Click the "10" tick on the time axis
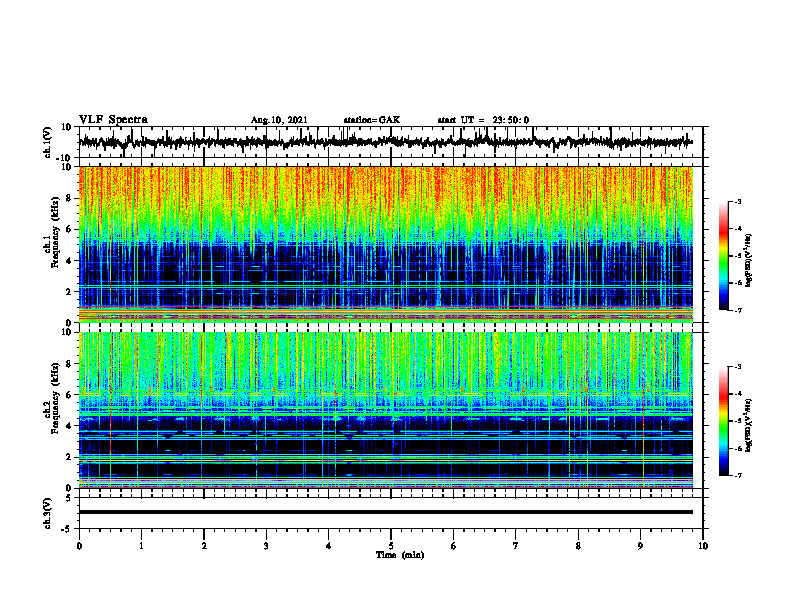792x612 pixels. pyautogui.click(x=703, y=546)
